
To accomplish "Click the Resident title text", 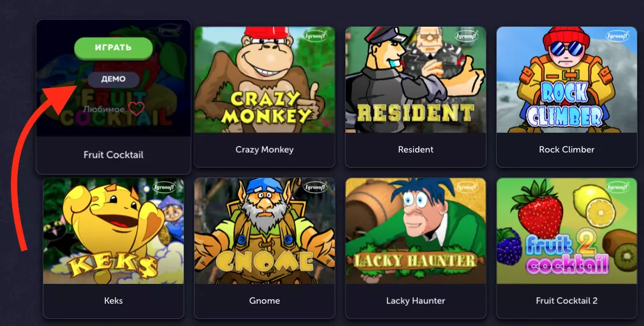I will [416, 150].
